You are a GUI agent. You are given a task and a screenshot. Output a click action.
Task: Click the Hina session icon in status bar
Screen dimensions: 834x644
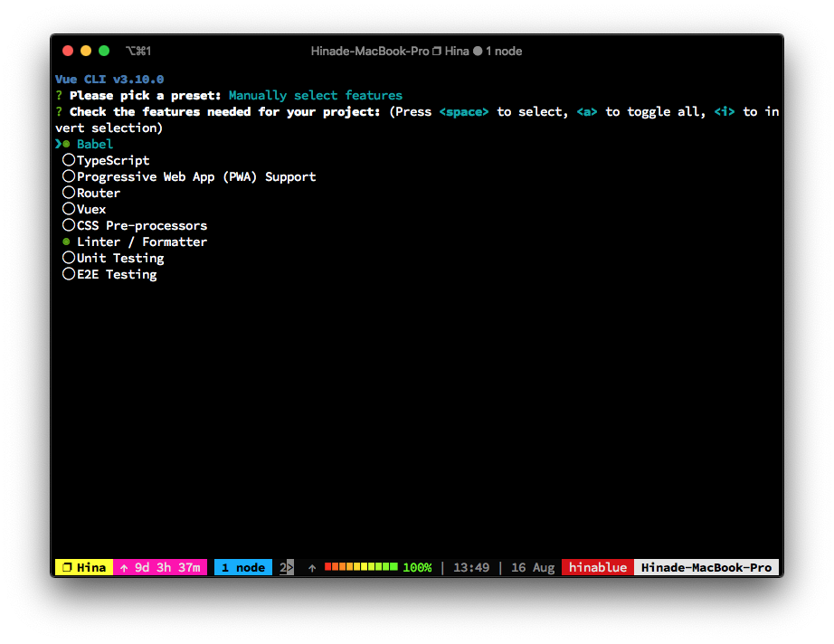[x=67, y=567]
